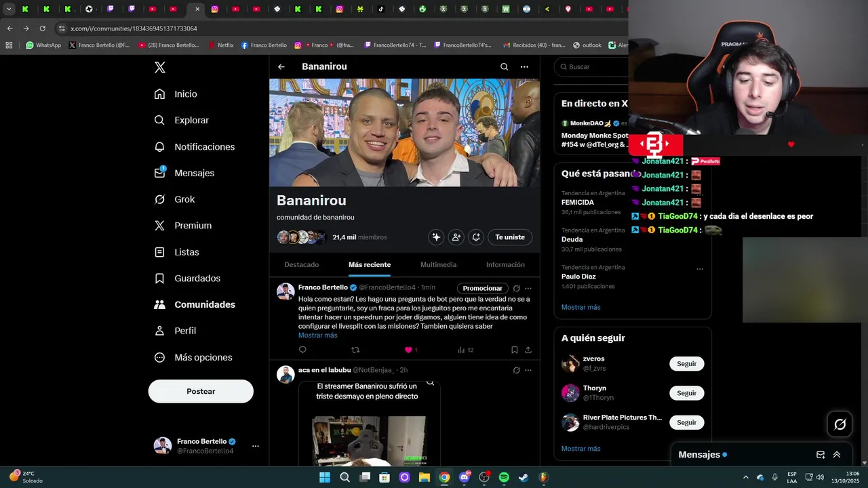Click Grok icon on NotBenjaa_ post
The width and height of the screenshot is (868, 488).
click(516, 370)
